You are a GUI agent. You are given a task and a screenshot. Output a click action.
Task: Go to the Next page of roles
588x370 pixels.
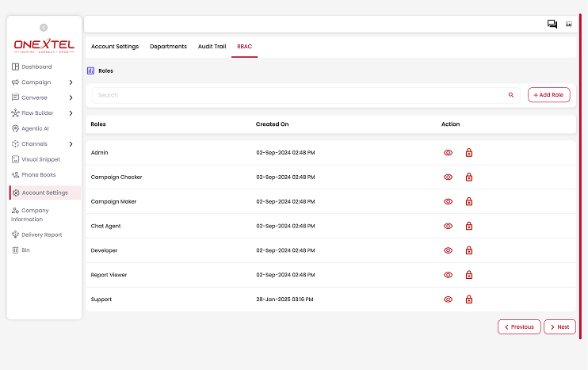[559, 326]
